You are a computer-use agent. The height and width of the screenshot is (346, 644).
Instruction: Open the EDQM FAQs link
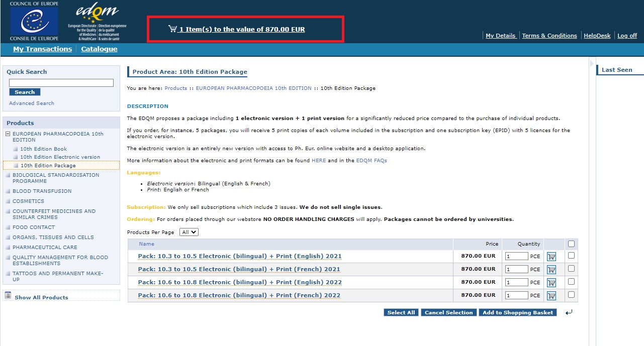[x=372, y=160]
